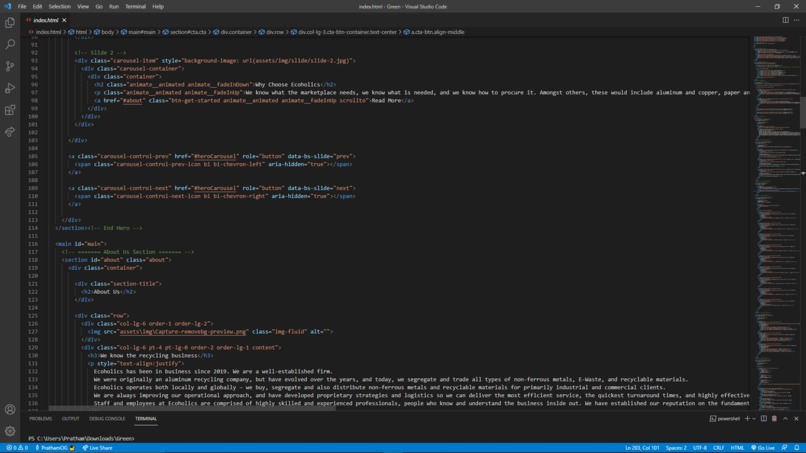The image size is (806, 453).
Task: Open the View menu
Action: (83, 7)
